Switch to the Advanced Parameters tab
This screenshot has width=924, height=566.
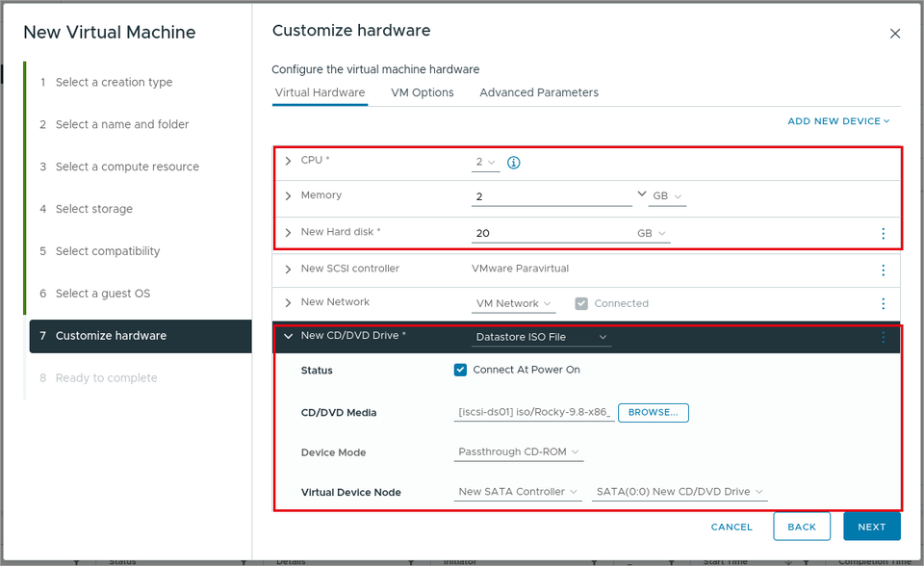coord(539,92)
